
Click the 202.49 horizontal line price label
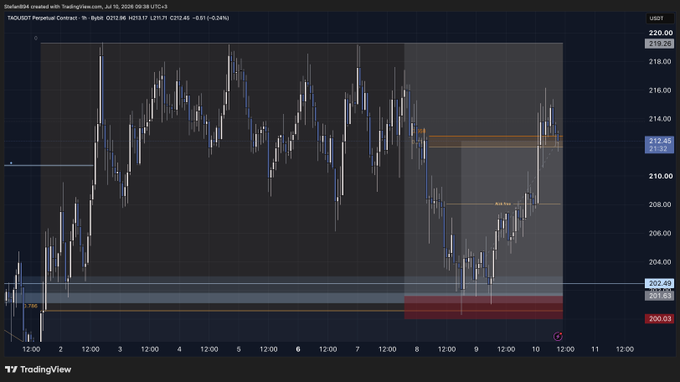pyautogui.click(x=659, y=283)
